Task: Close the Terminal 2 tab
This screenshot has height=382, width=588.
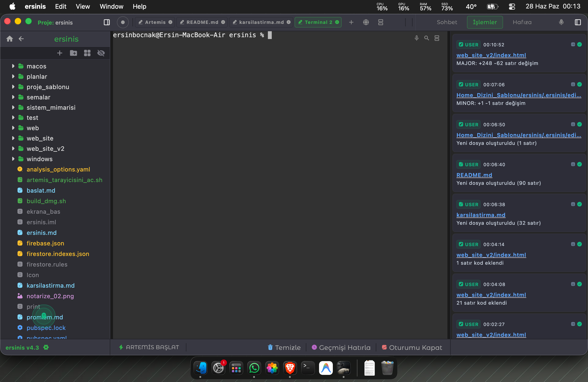Action: 337,22
